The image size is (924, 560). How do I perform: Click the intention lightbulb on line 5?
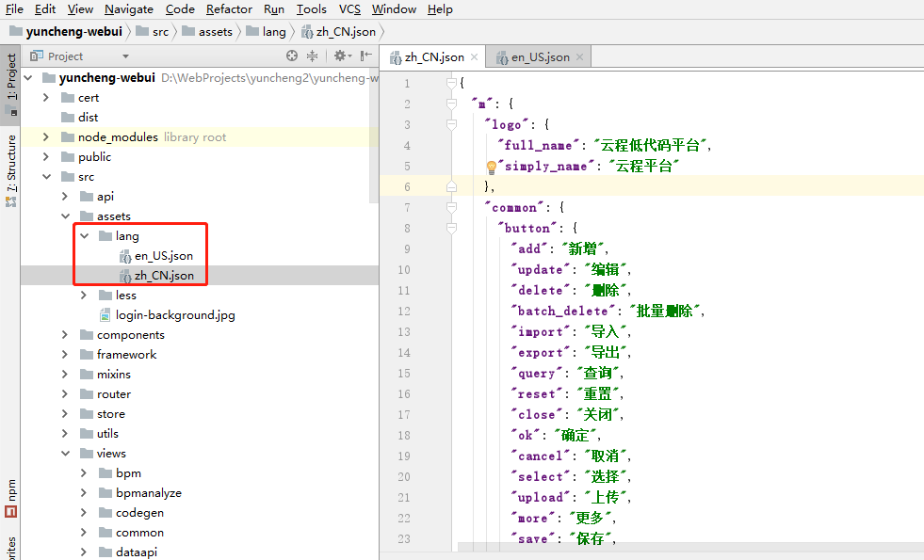pos(492,168)
